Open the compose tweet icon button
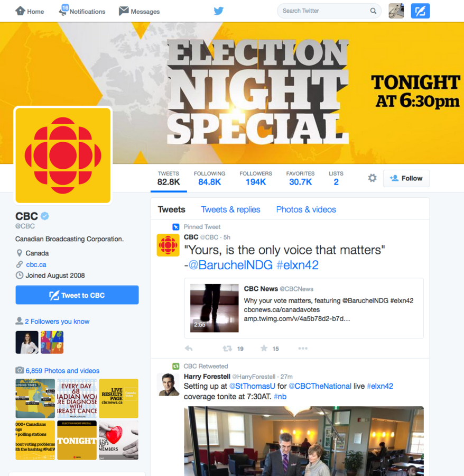 [x=420, y=11]
